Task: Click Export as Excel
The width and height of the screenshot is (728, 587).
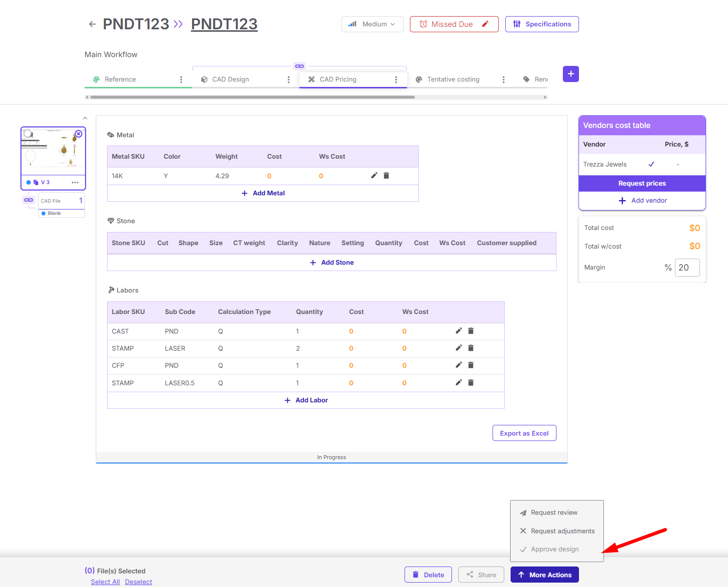Action: point(524,433)
